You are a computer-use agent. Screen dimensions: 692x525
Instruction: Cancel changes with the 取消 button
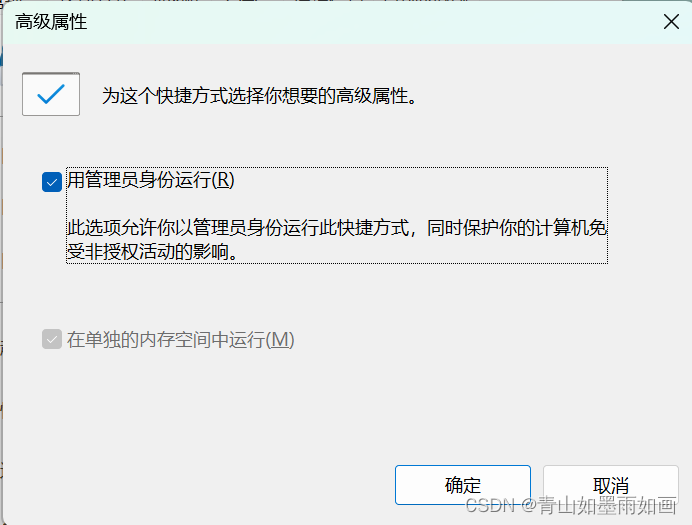click(611, 484)
